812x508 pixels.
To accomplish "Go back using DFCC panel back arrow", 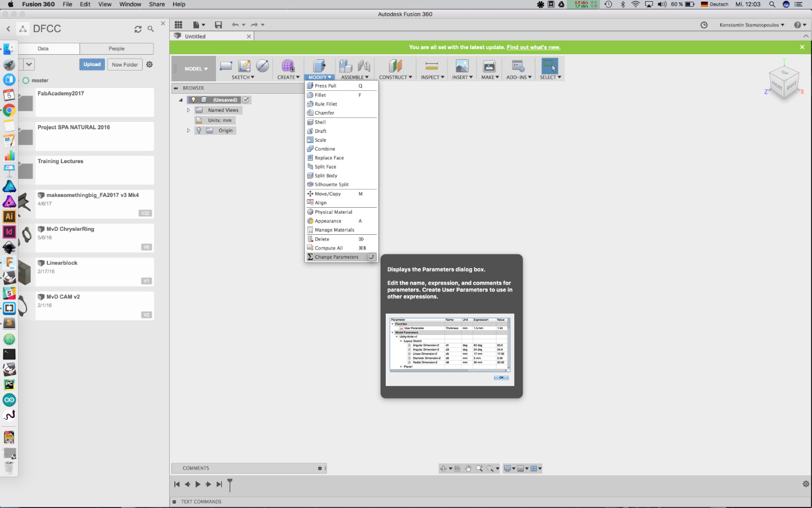I will (8, 29).
